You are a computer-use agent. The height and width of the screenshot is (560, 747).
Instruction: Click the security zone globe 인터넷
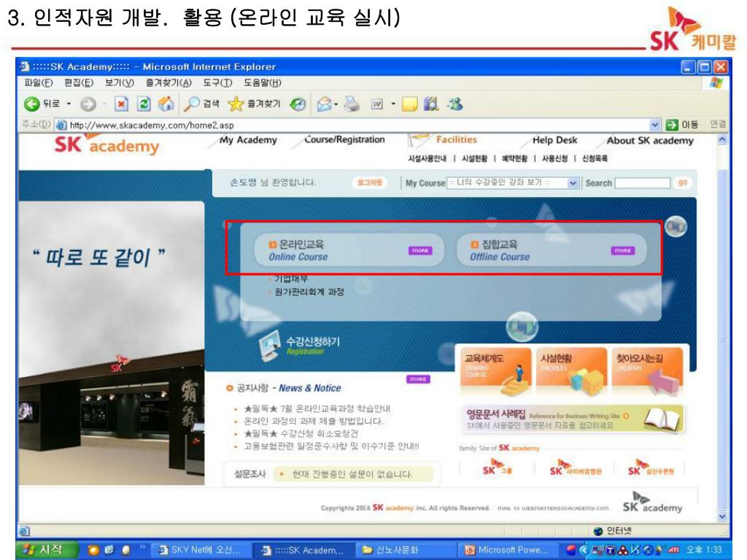point(613,531)
